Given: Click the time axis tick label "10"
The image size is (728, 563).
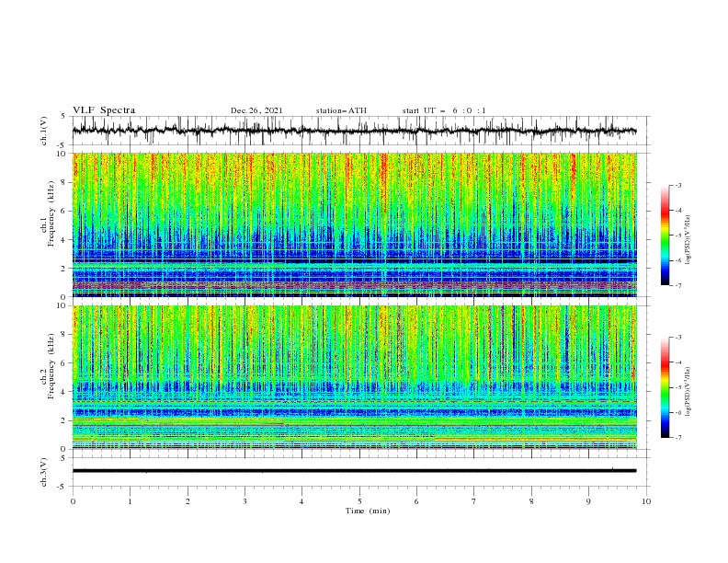Looking at the screenshot, I should pyautogui.click(x=646, y=501).
